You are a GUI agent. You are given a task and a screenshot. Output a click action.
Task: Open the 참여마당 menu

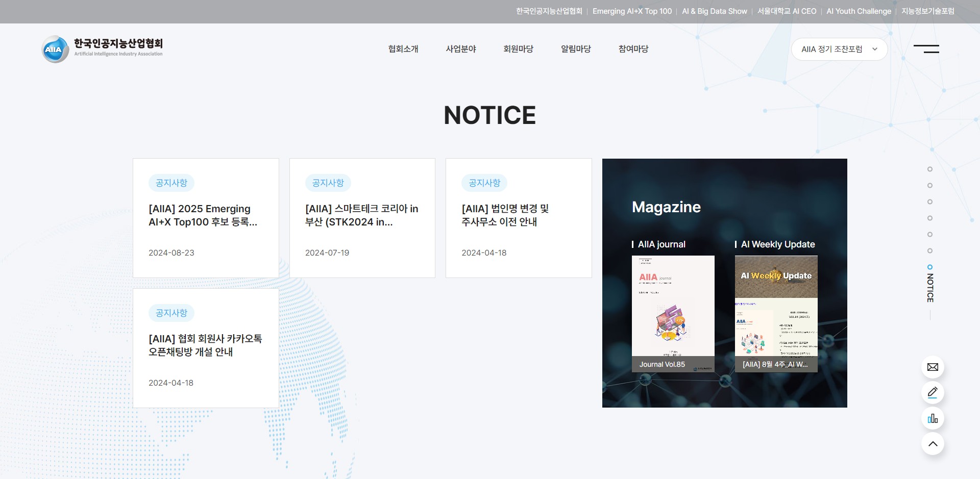pos(633,49)
